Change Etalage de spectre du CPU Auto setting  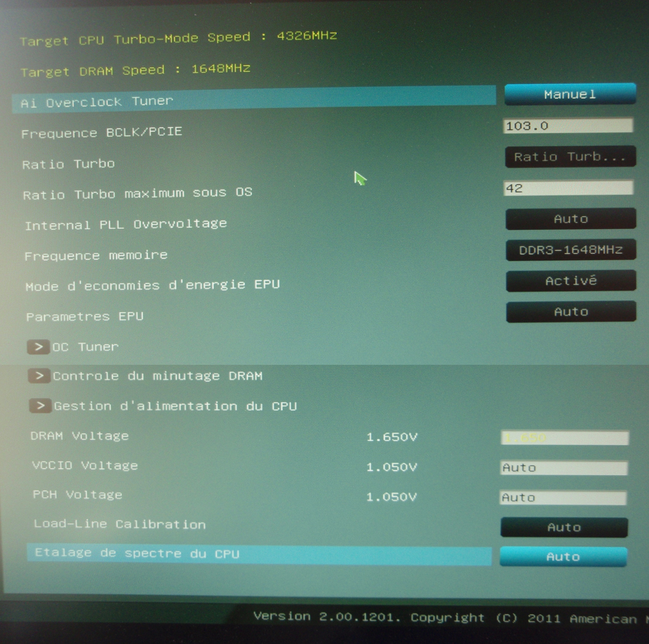point(563,557)
